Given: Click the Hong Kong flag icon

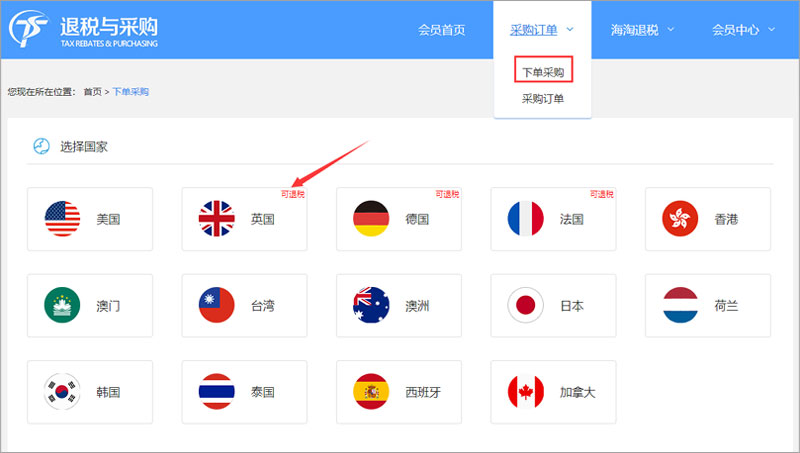Looking at the screenshot, I should pos(680,219).
